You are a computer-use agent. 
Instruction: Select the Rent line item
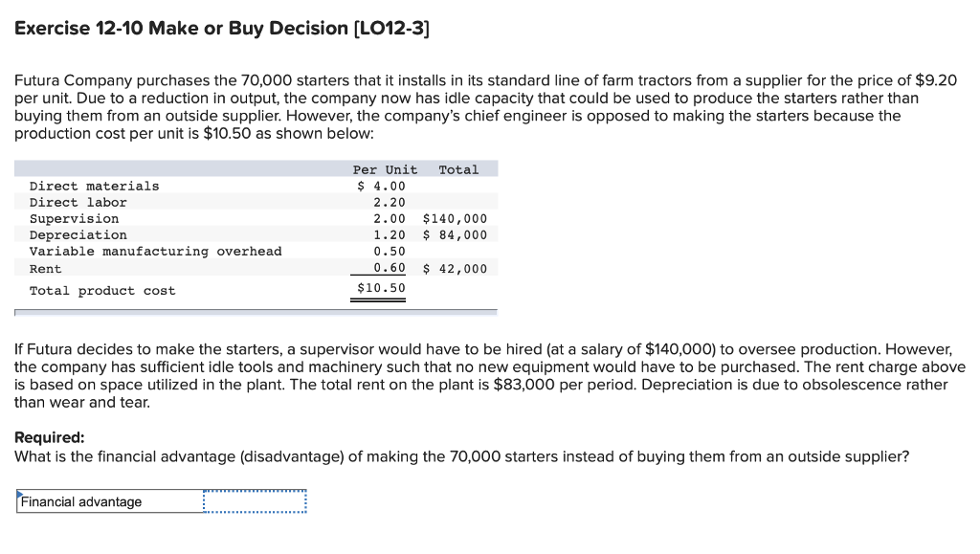tap(46, 268)
